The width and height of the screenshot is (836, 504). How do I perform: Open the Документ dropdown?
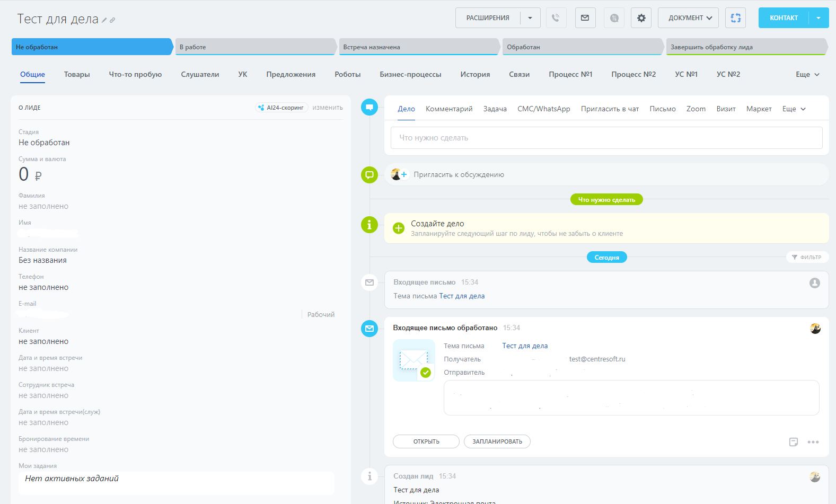pos(688,18)
